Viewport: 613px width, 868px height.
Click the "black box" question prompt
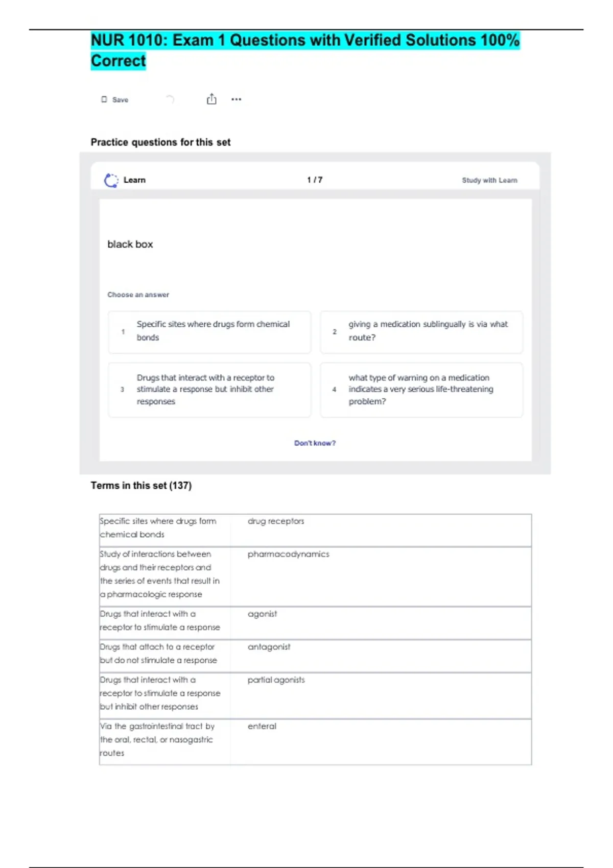[130, 245]
